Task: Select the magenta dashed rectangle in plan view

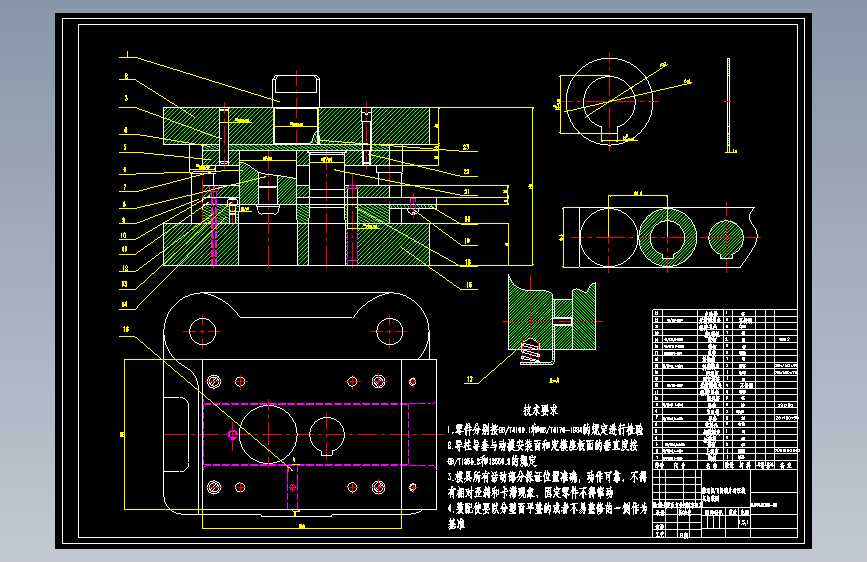Action: pyautogui.click(x=306, y=434)
